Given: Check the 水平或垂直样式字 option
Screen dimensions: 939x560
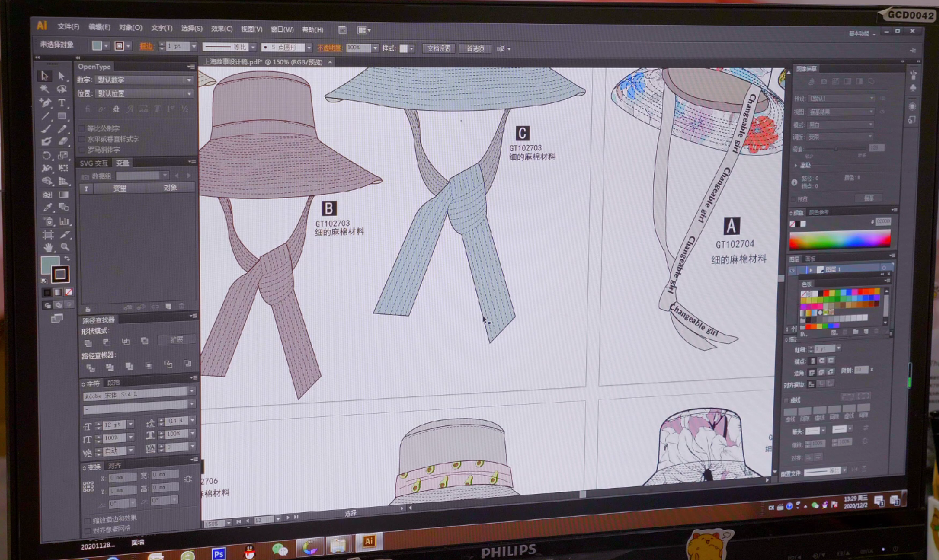Looking at the screenshot, I should [x=82, y=139].
